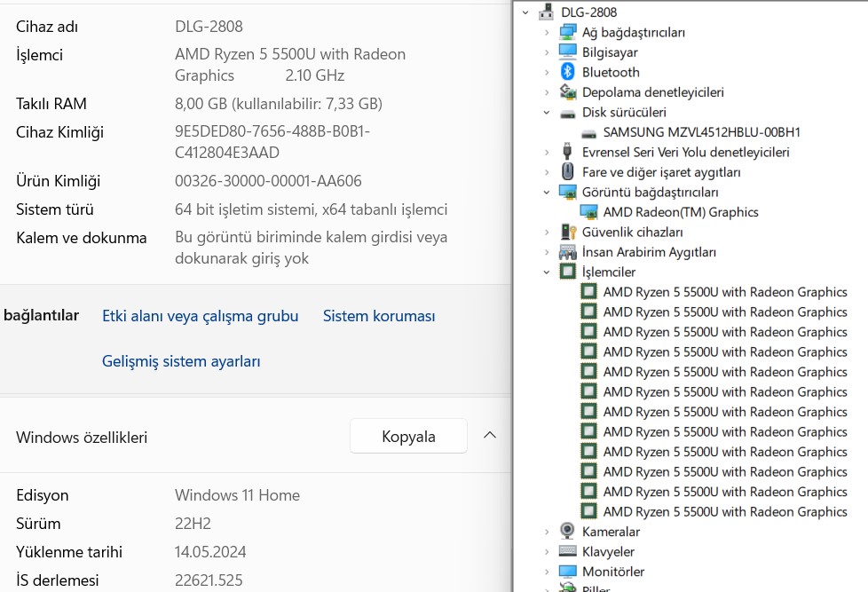Select SAMSUNG MZVL4512HBLU-00BH1 disk entry
Screen dimensions: 868x592
point(701,132)
